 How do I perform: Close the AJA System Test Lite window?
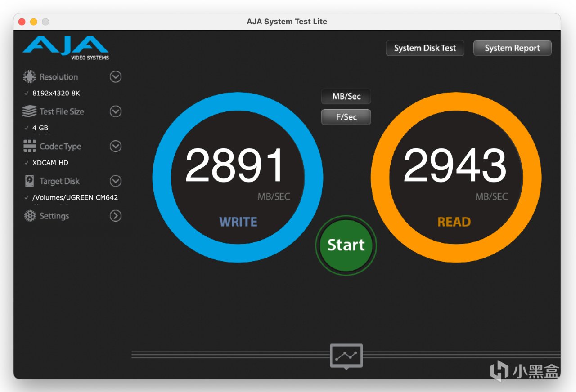22,22
